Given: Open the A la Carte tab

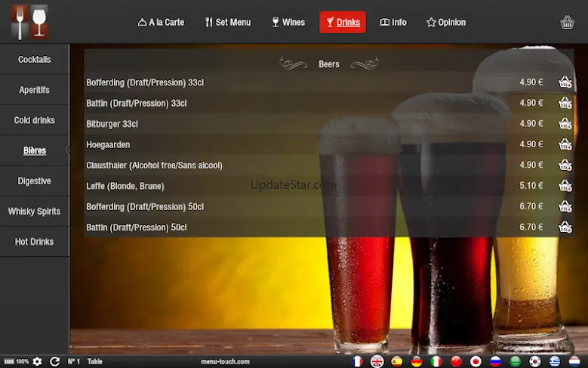Looking at the screenshot, I should (x=162, y=22).
